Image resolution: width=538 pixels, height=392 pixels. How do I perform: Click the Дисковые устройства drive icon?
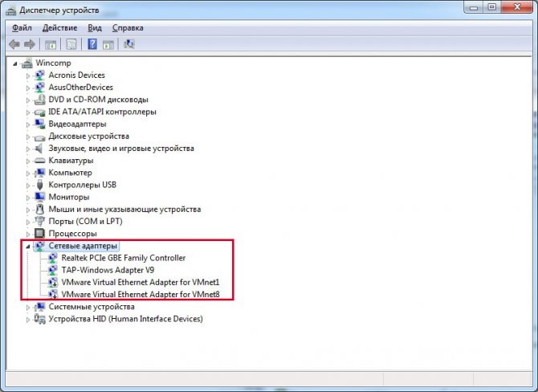(x=40, y=137)
